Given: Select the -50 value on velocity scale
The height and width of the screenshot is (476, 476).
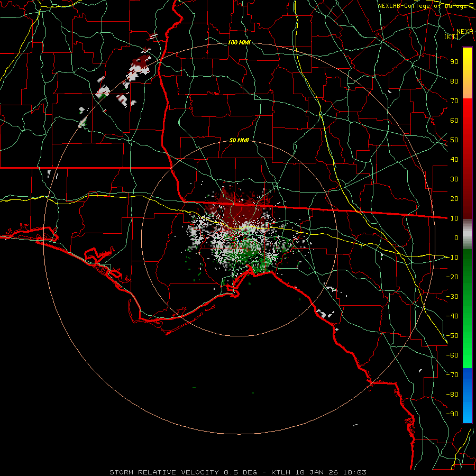Looking at the screenshot, I should (x=453, y=336).
